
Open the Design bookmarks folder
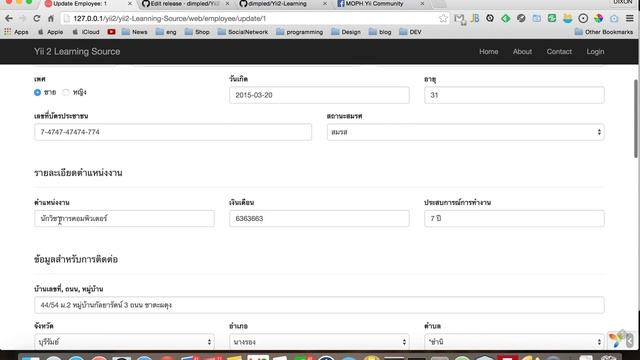pos(346,32)
